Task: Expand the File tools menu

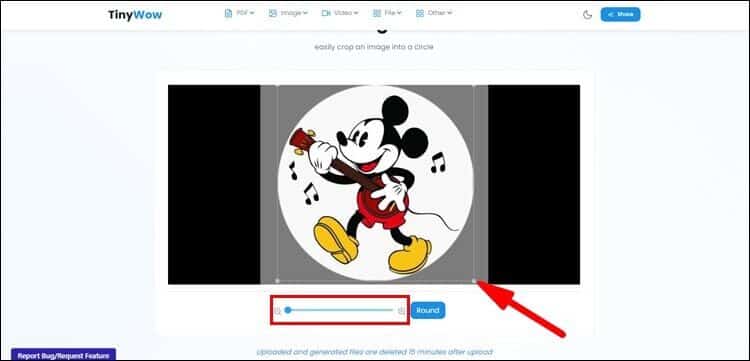Action: point(387,13)
